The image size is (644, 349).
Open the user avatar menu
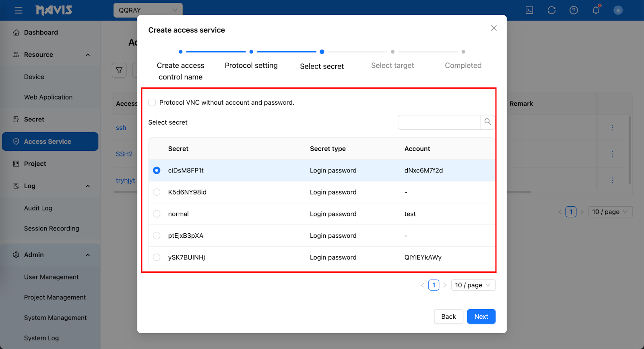(618, 10)
